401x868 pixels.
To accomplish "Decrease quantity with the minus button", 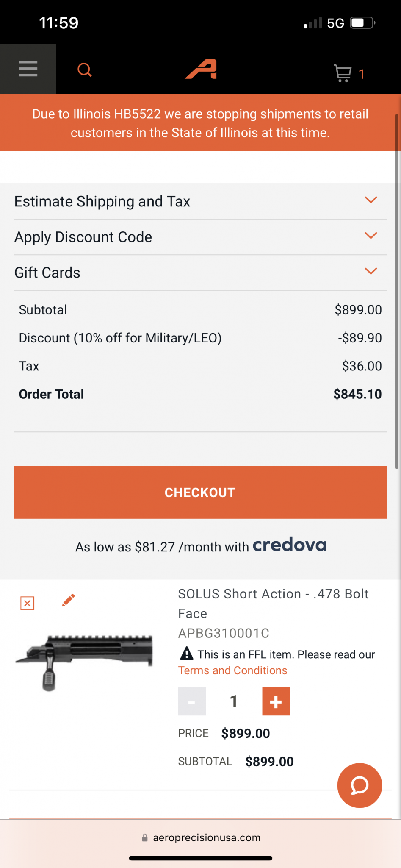I will [192, 701].
